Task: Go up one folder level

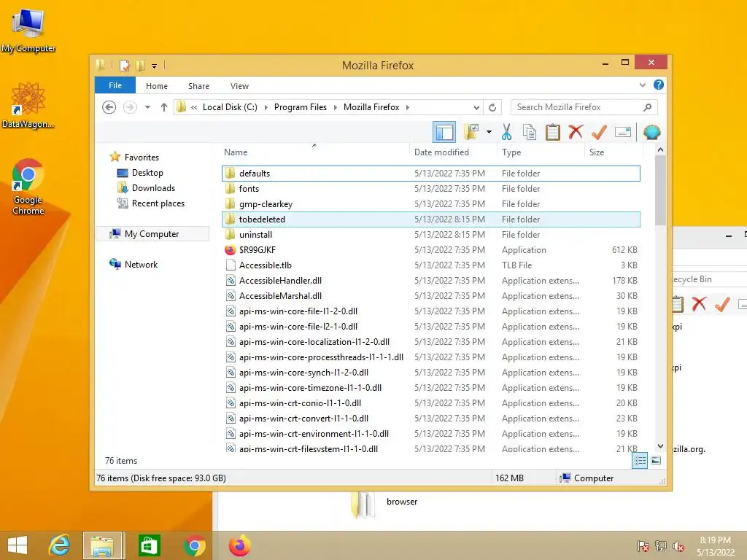Action: pos(164,107)
